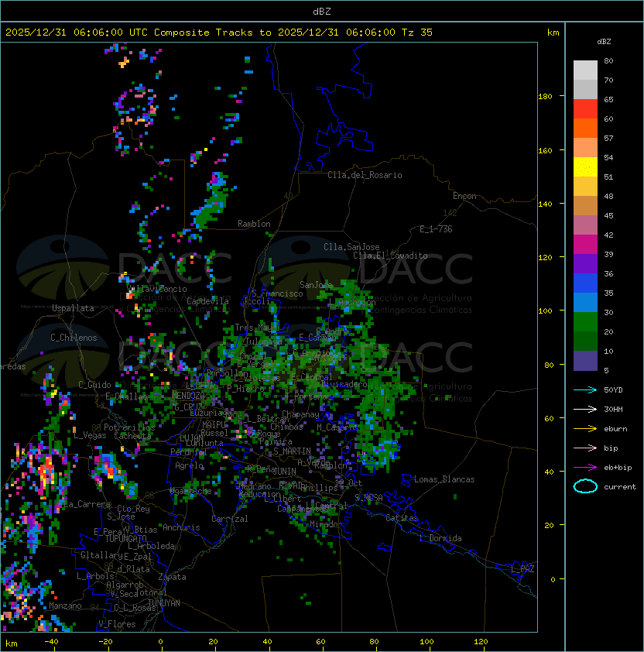This screenshot has height=652, width=644.
Task: Click the Capdevila map label
Action: [x=208, y=301]
